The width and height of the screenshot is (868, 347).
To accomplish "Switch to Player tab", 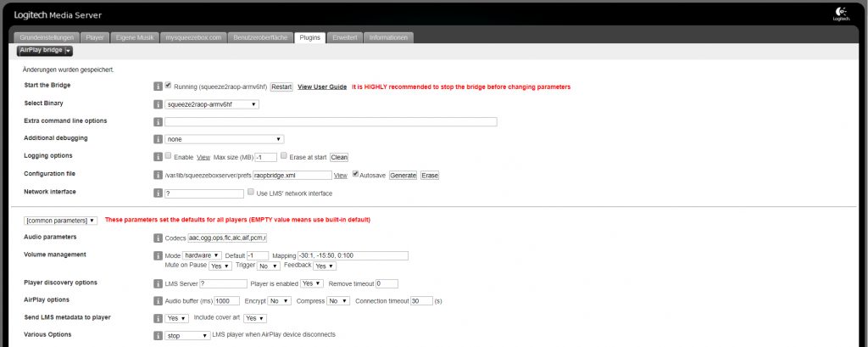I will pyautogui.click(x=95, y=37).
